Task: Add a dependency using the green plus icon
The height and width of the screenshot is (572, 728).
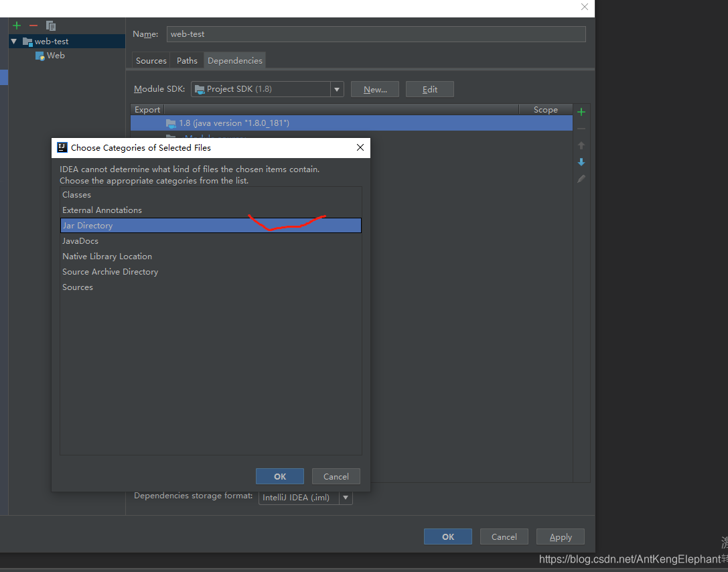Action: click(581, 112)
